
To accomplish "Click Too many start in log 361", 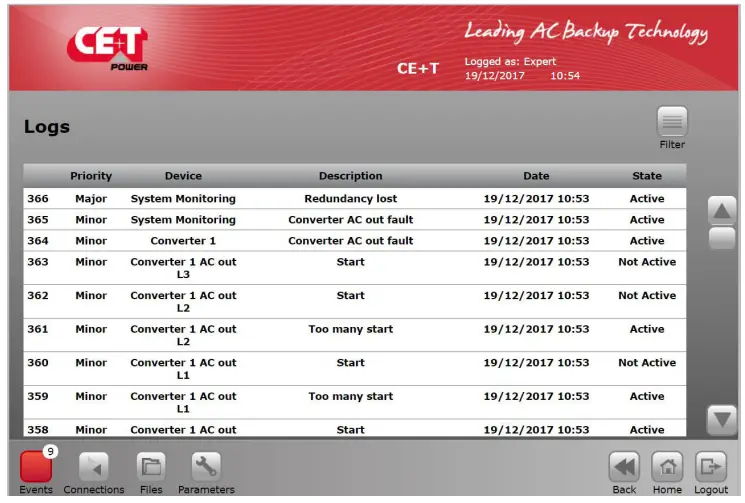I will [x=351, y=329].
